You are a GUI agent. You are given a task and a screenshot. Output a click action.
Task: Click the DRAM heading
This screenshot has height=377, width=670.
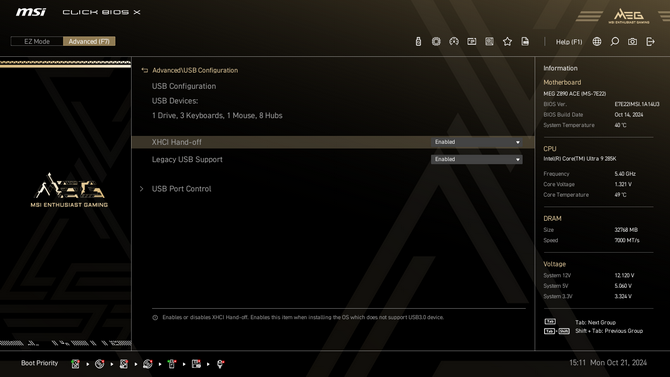click(x=552, y=218)
